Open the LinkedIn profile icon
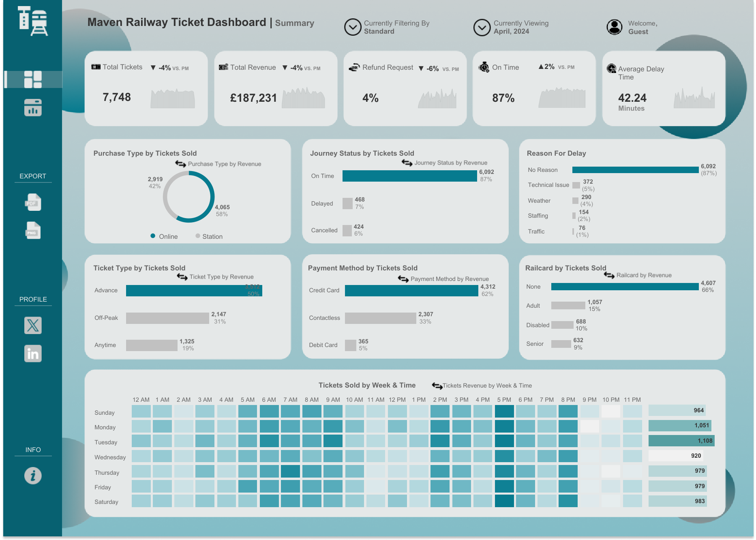 (x=33, y=354)
